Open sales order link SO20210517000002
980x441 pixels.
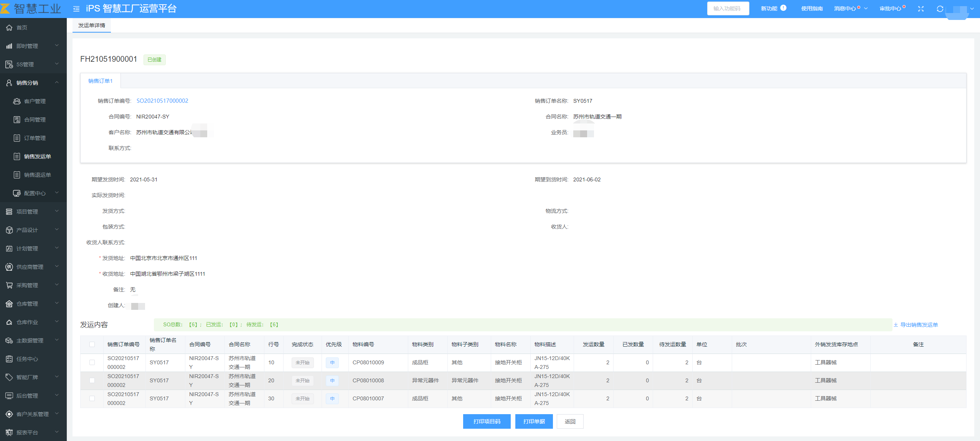pos(162,101)
